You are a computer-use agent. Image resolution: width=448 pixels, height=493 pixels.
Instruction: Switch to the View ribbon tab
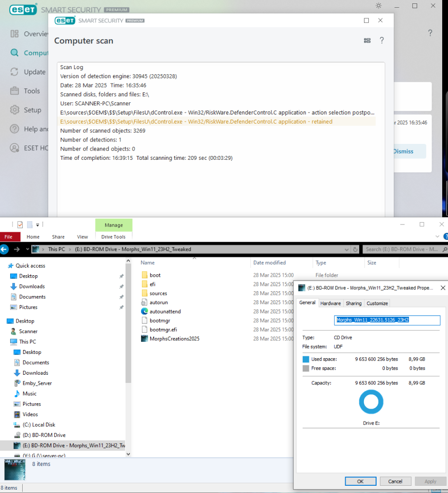(x=83, y=237)
